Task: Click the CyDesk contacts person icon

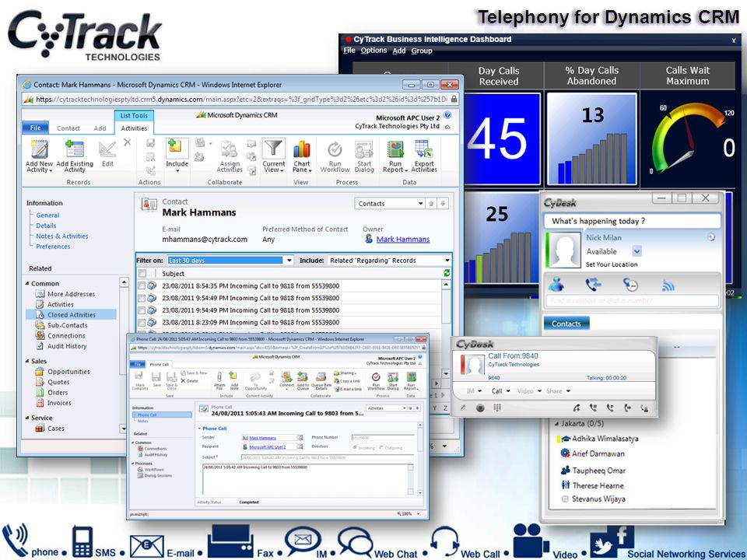Action: pos(556,285)
